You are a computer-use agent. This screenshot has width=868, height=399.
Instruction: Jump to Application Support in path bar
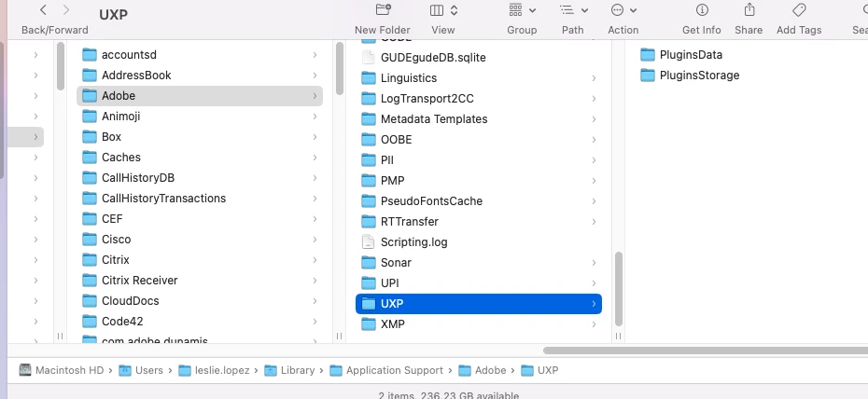[x=386, y=370]
